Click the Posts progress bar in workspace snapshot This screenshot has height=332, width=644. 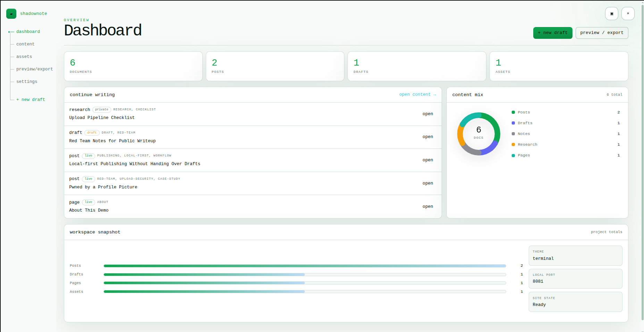pos(305,266)
